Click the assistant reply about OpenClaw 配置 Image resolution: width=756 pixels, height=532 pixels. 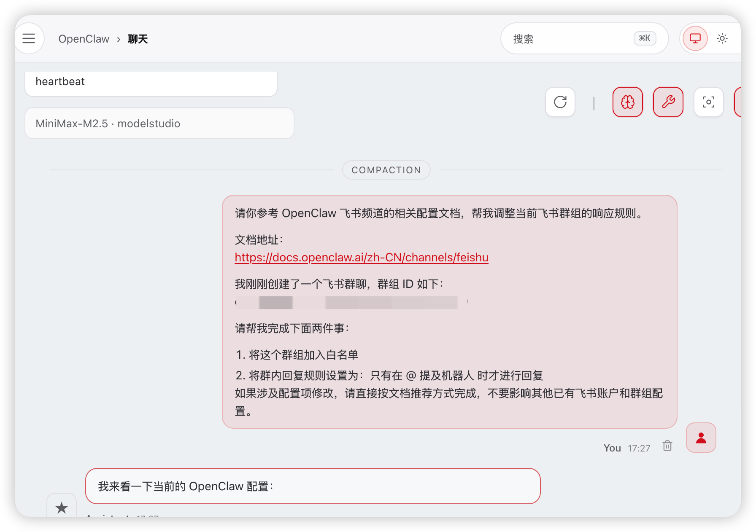coord(313,486)
